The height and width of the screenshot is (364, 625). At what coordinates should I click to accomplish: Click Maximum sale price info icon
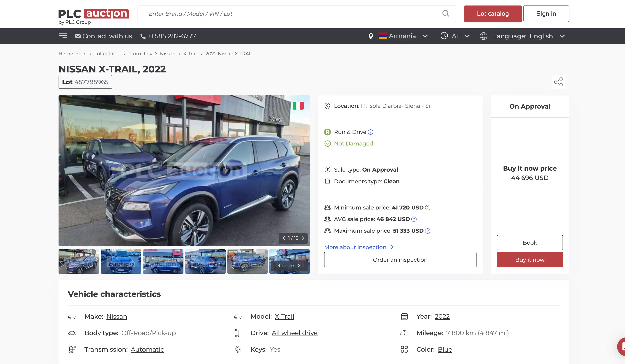coord(428,231)
